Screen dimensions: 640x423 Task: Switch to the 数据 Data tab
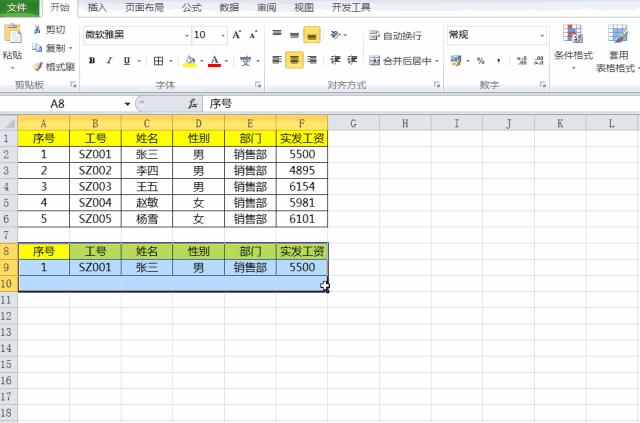[x=229, y=7]
